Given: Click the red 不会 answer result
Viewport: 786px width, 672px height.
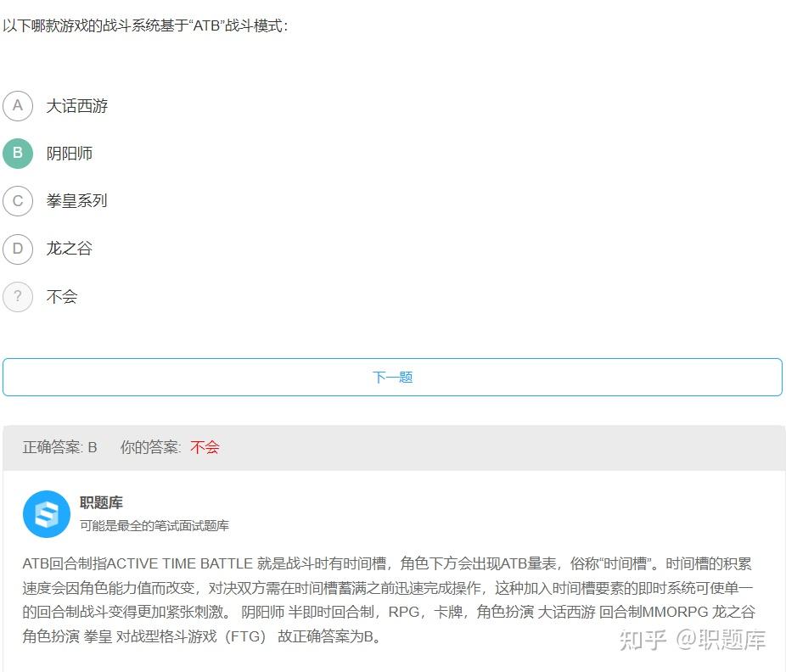Looking at the screenshot, I should pyautogui.click(x=205, y=447).
